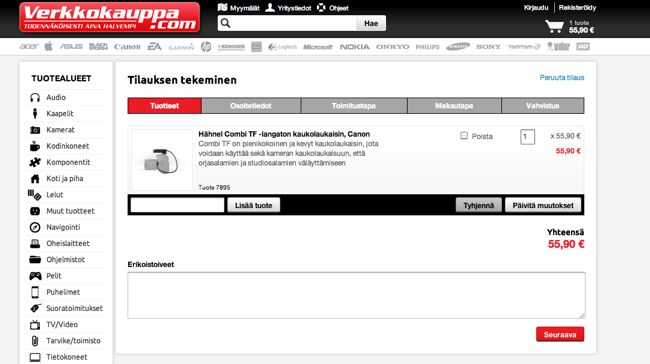650x364 pixels.
Task: Focus the Erikoistoiveet text area
Action: pyautogui.click(x=357, y=295)
